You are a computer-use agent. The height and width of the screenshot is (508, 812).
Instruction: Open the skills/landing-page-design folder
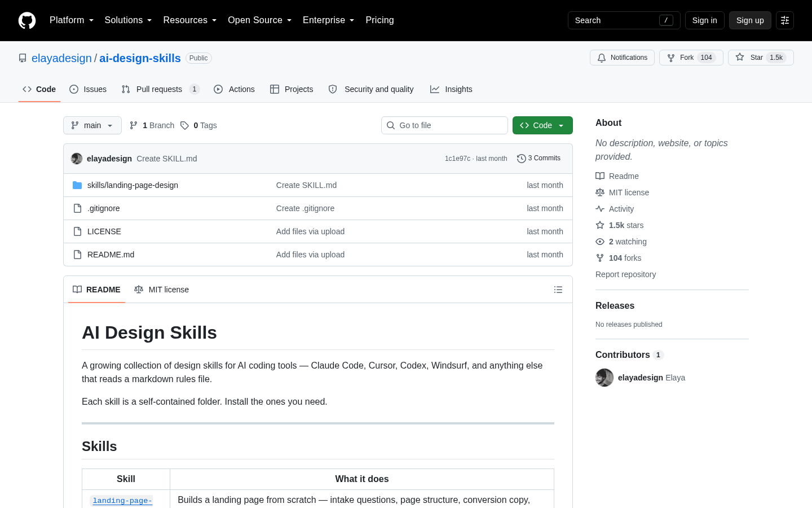pyautogui.click(x=133, y=185)
